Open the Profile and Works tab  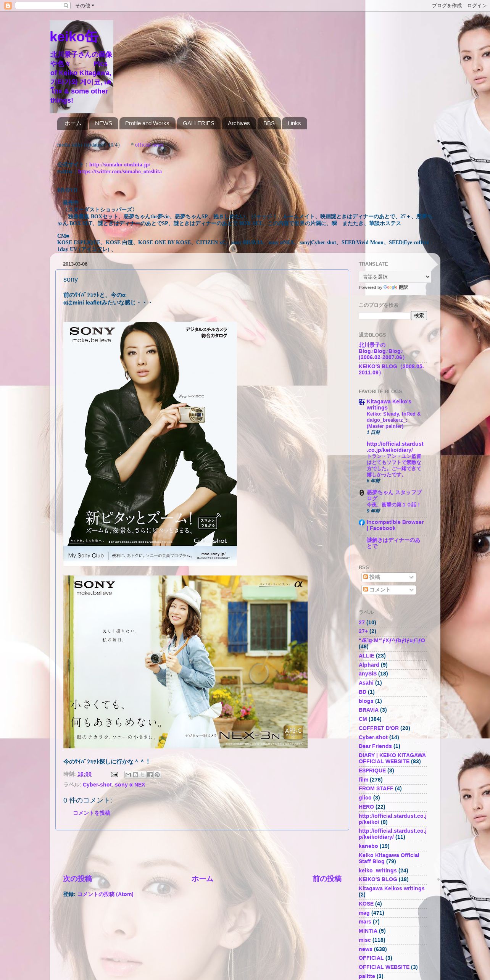147,123
